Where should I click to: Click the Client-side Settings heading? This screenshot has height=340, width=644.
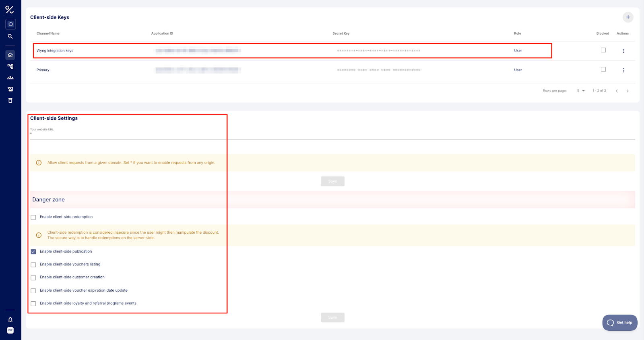coord(54,118)
